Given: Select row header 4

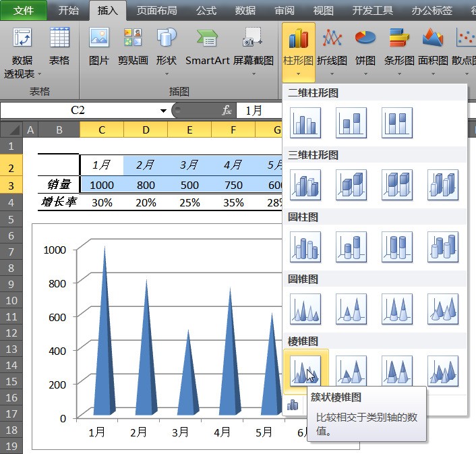Looking at the screenshot, I should pos(11,202).
